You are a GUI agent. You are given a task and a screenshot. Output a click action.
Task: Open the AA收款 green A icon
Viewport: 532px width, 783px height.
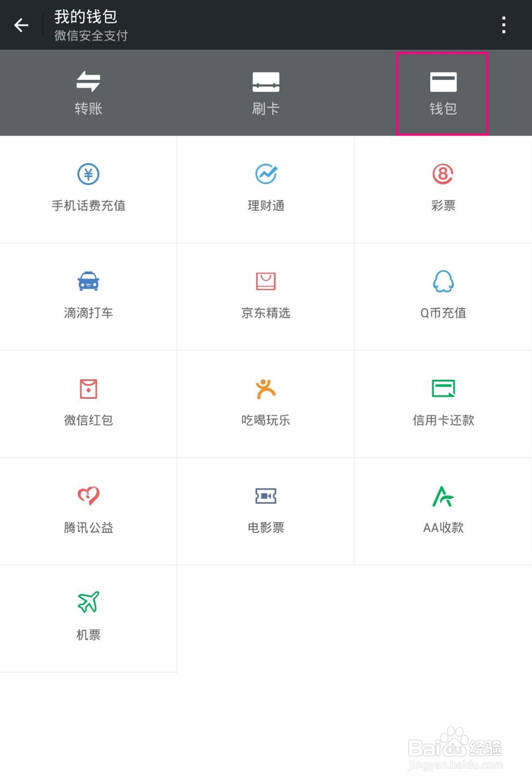[443, 496]
